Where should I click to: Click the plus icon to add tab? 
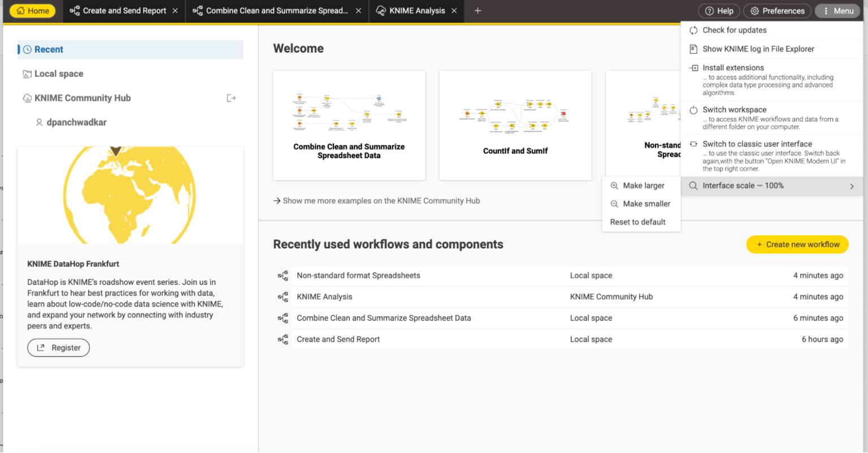(x=478, y=11)
